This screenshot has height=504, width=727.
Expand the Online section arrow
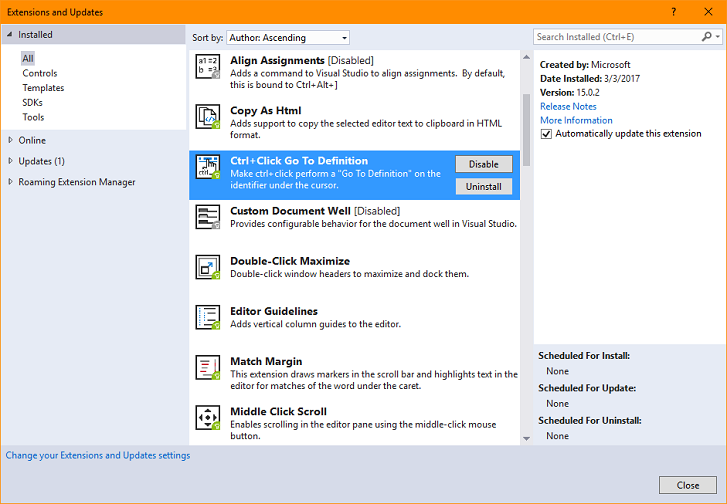pos(10,140)
